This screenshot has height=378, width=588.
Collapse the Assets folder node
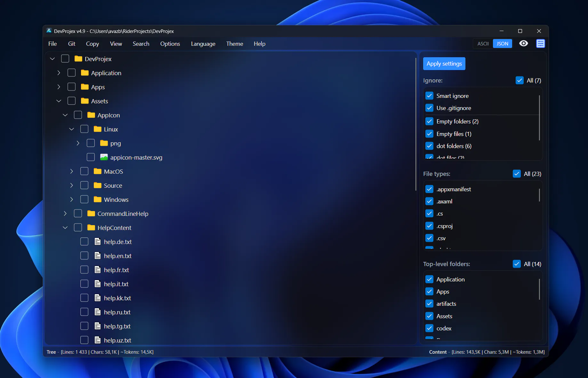click(x=59, y=101)
